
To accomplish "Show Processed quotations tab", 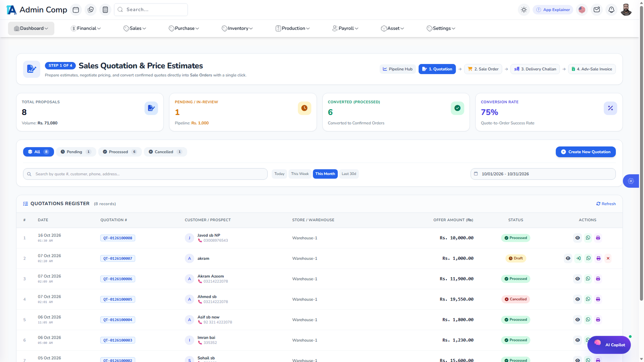I will point(120,152).
